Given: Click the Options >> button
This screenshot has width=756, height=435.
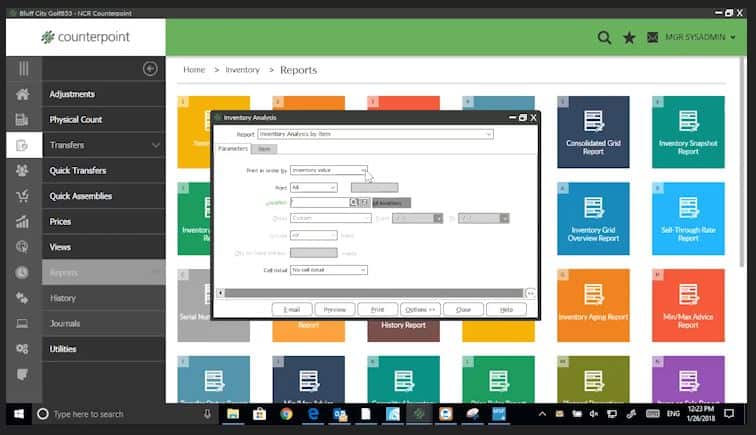Looking at the screenshot, I should click(420, 309).
